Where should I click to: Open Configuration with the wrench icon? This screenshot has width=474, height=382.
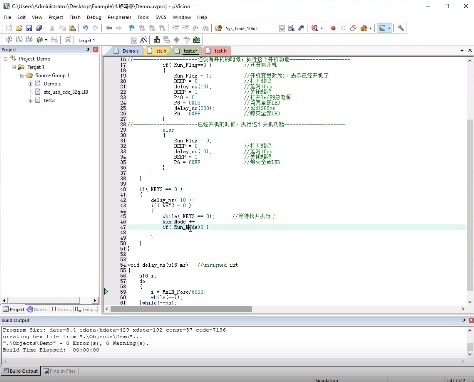(401, 28)
